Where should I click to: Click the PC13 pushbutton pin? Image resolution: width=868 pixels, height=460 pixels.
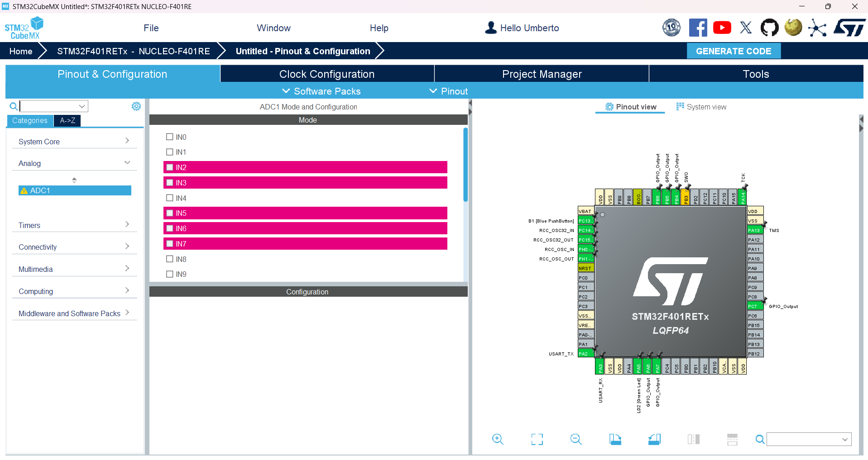pyautogui.click(x=586, y=221)
